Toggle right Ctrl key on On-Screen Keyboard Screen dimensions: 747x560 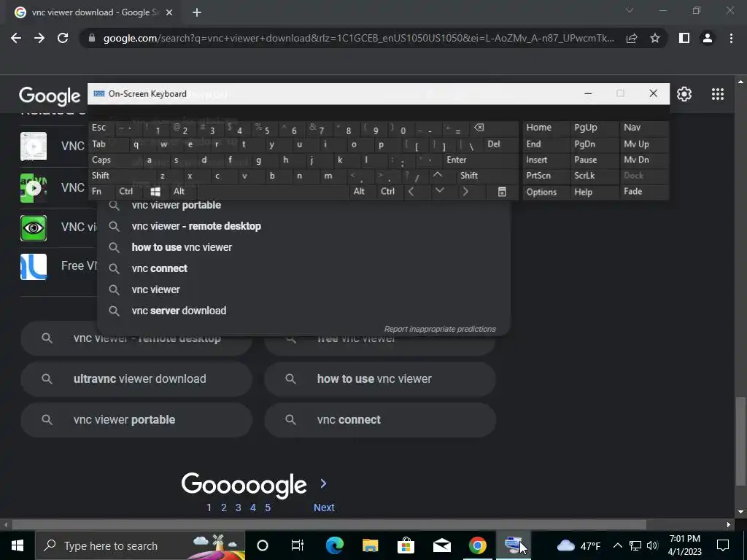click(x=387, y=192)
